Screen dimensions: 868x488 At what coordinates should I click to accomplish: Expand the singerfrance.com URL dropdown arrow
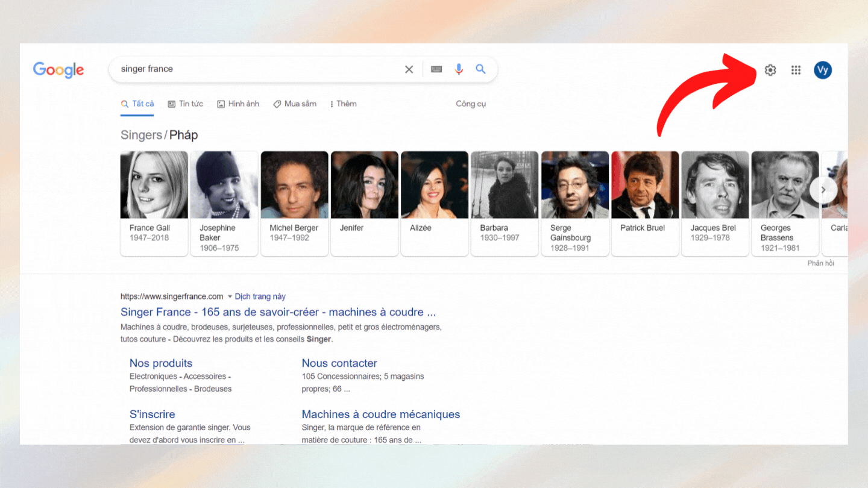tap(230, 296)
